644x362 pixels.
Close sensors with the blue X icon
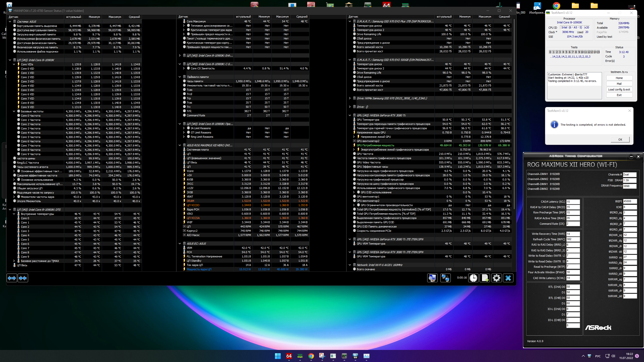508,278
